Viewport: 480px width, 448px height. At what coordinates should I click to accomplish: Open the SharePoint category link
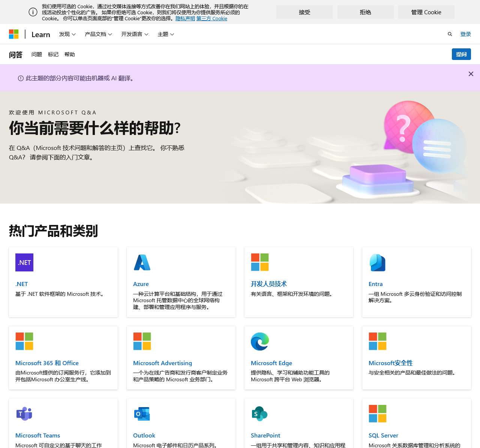tap(265, 435)
